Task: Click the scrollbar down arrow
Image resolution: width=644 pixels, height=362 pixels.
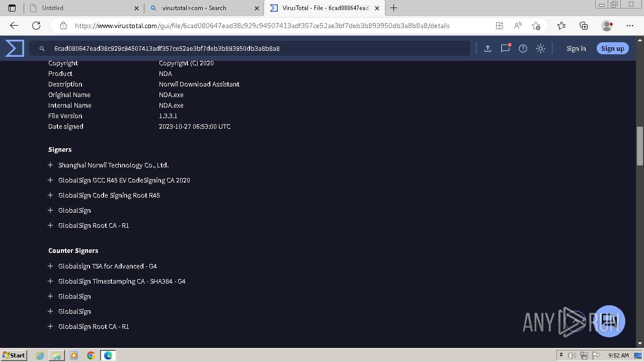Action: 639,343
